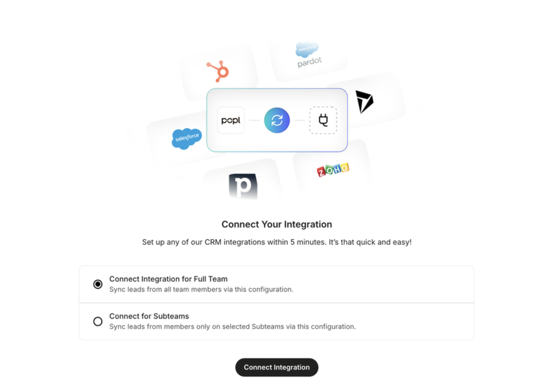
Task: Click the selected Subteams sync description text
Action: [x=232, y=327]
